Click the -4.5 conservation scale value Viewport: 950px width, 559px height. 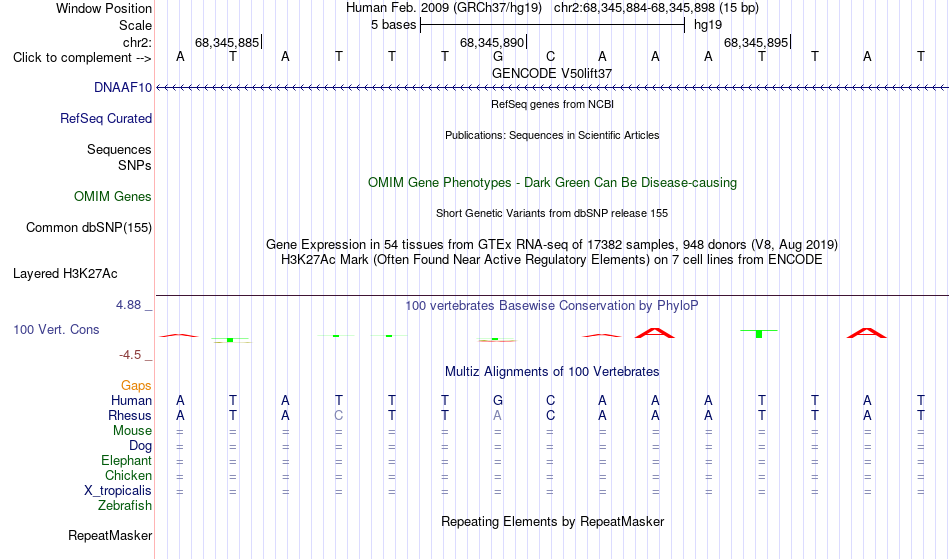[x=130, y=355]
